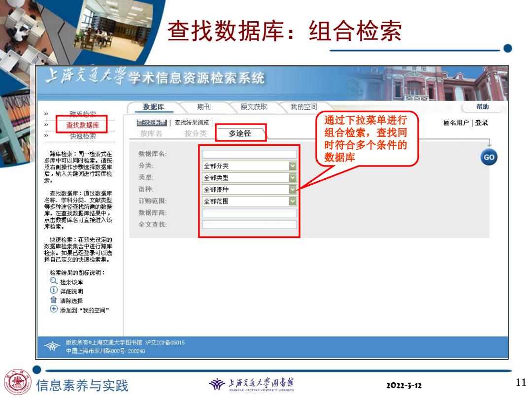
Task: Click the 检索该库 magnifier icon
Action: click(x=54, y=281)
